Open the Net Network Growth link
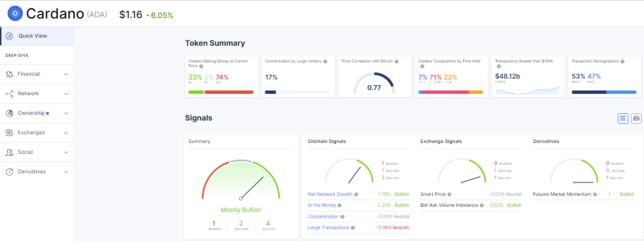This screenshot has height=241, width=644. 330,194
